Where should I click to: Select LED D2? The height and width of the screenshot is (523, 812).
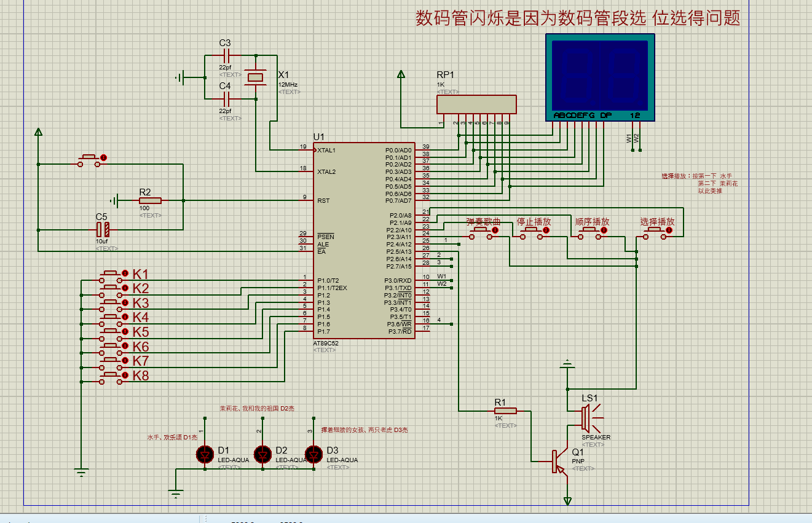262,454
